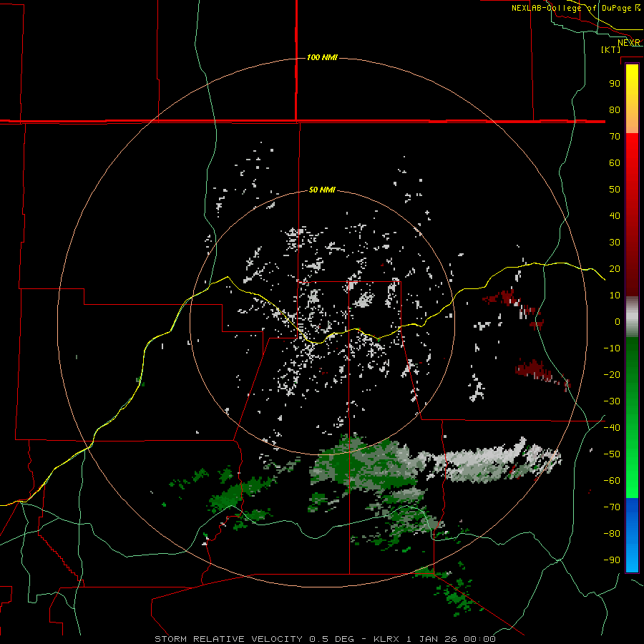Pick the -10 label on velocity scale
Screen dimensions: 644x644
[x=612, y=348]
